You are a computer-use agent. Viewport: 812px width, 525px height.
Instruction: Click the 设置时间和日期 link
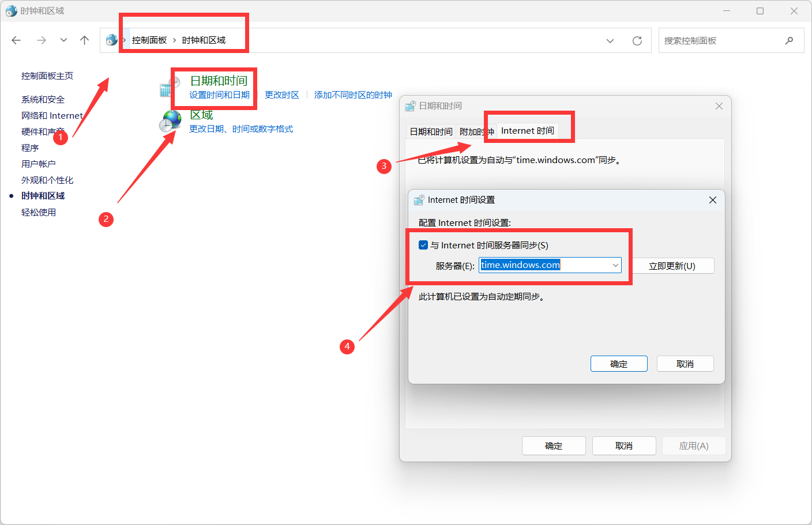[x=220, y=95]
